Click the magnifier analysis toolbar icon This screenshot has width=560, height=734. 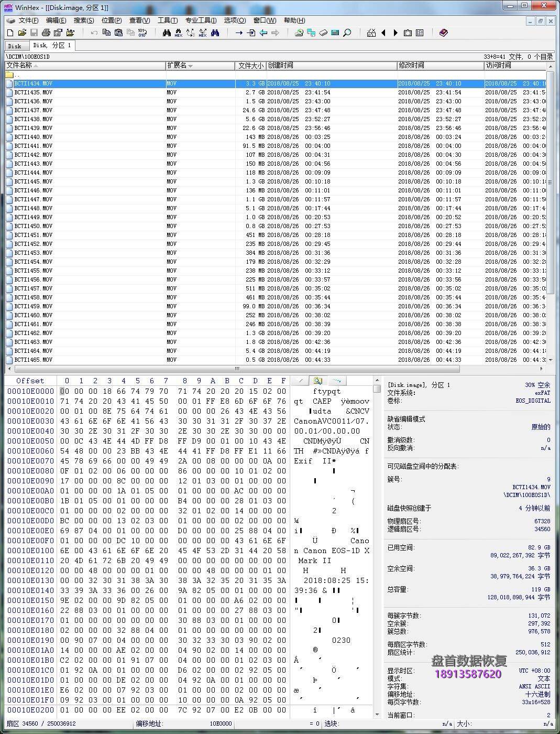pyautogui.click(x=347, y=33)
